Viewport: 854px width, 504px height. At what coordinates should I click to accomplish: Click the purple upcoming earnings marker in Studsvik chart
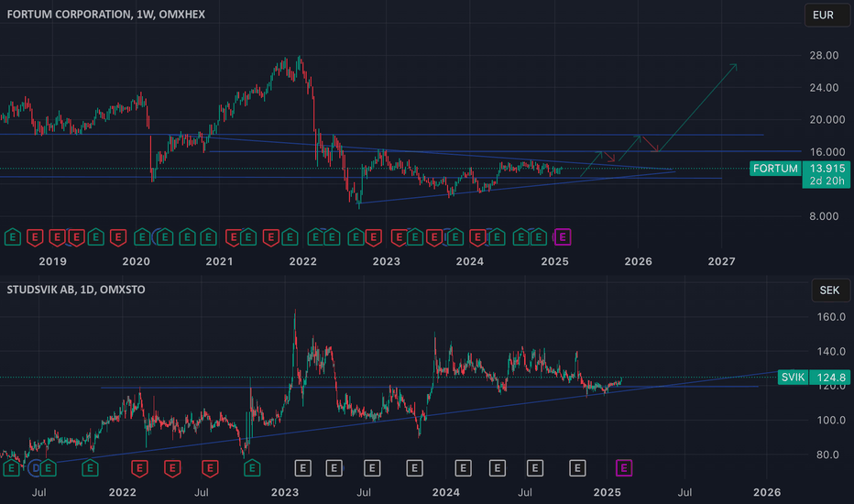[x=624, y=468]
